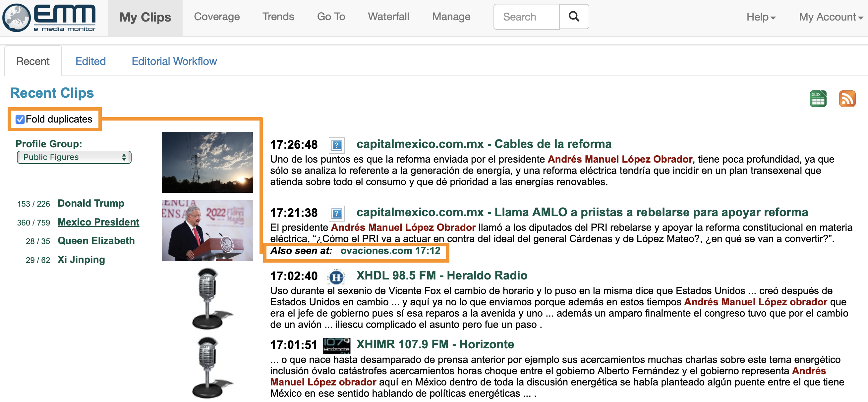
Task: Click the 360 / 759 count
Action: click(x=33, y=223)
